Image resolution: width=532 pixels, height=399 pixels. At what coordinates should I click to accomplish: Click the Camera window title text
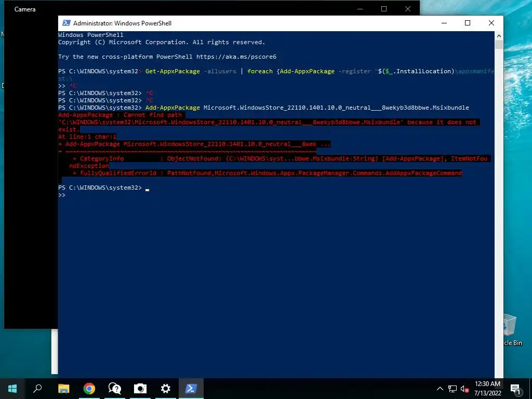tap(25, 9)
